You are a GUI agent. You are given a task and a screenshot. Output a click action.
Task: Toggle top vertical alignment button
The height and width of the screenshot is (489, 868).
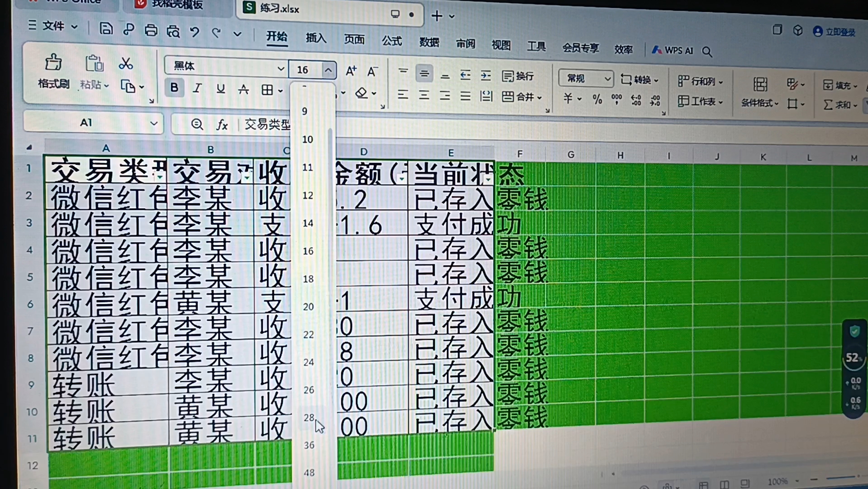click(403, 72)
